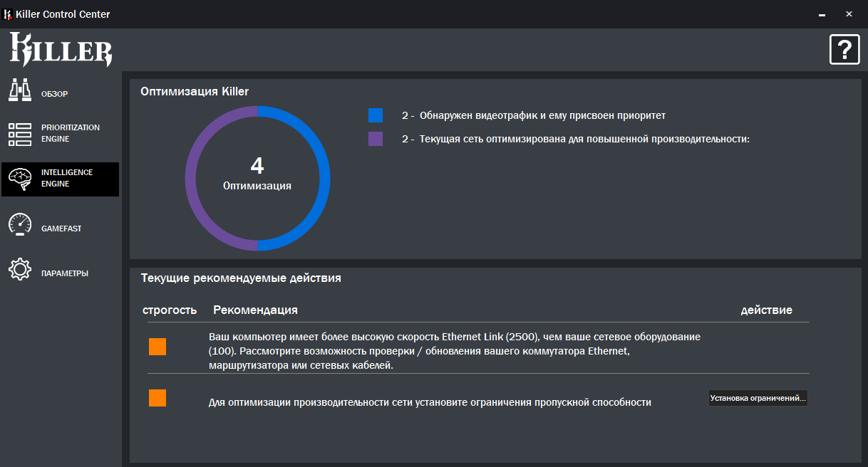Click the GameFast speedometer icon
The width and height of the screenshot is (868, 467).
[x=20, y=225]
